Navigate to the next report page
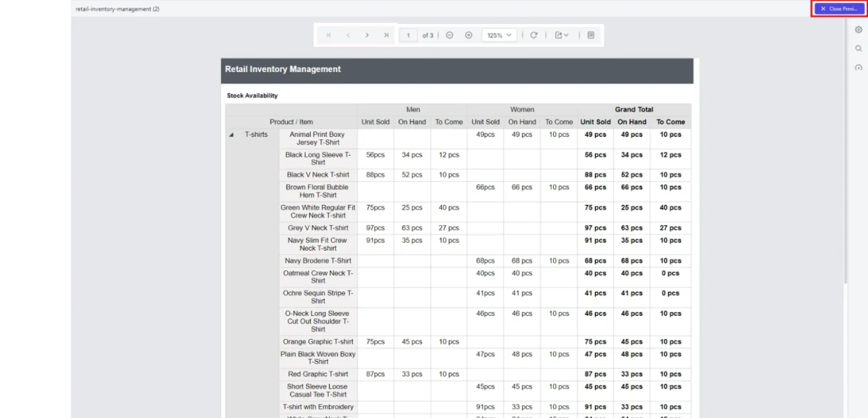The width and height of the screenshot is (868, 418). [x=367, y=35]
